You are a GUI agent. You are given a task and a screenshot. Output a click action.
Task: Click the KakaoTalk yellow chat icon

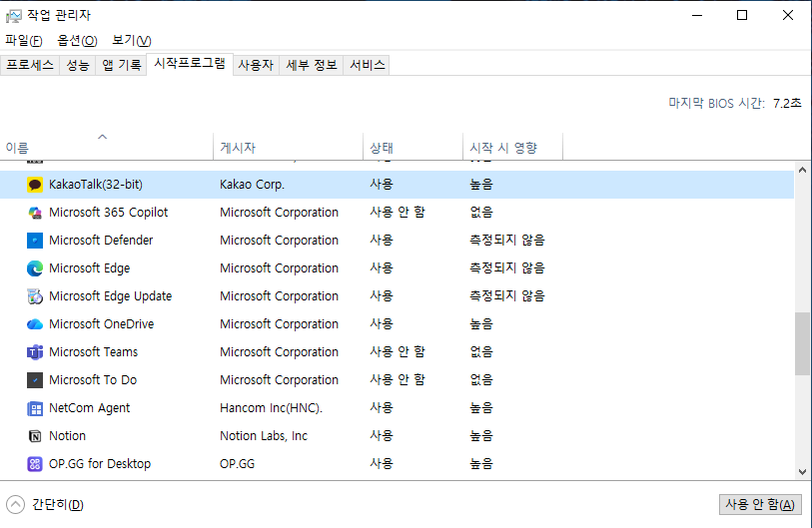pos(35,185)
